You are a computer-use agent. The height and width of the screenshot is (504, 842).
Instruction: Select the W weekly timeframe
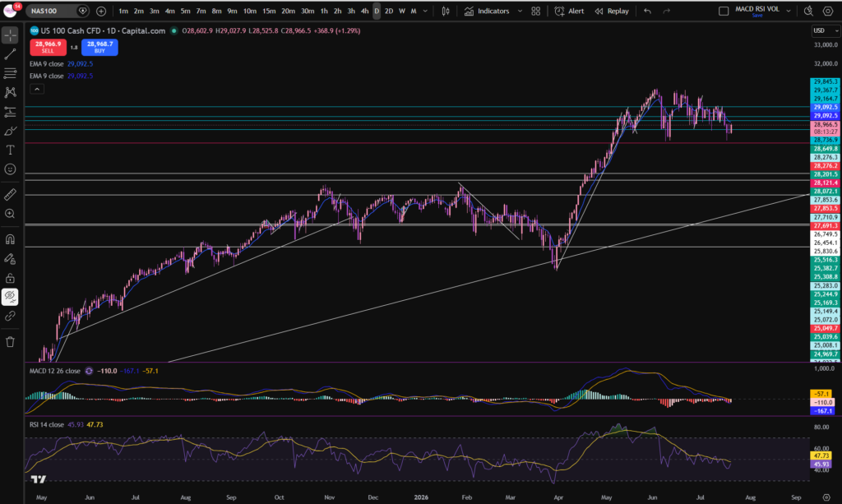click(401, 11)
